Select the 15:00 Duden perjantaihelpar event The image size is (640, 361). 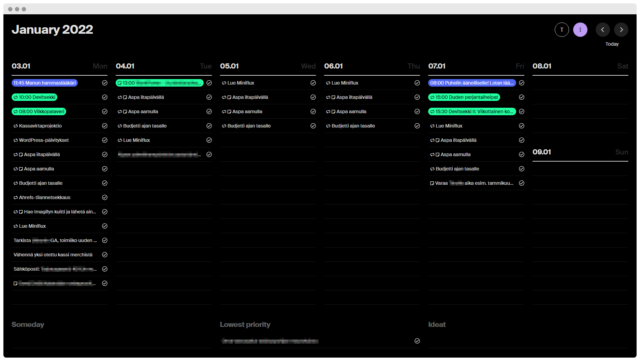(464, 97)
